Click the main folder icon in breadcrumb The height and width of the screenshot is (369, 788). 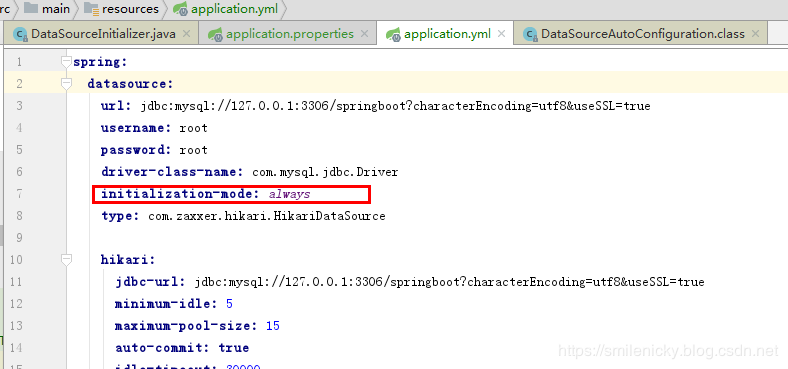click(x=31, y=9)
